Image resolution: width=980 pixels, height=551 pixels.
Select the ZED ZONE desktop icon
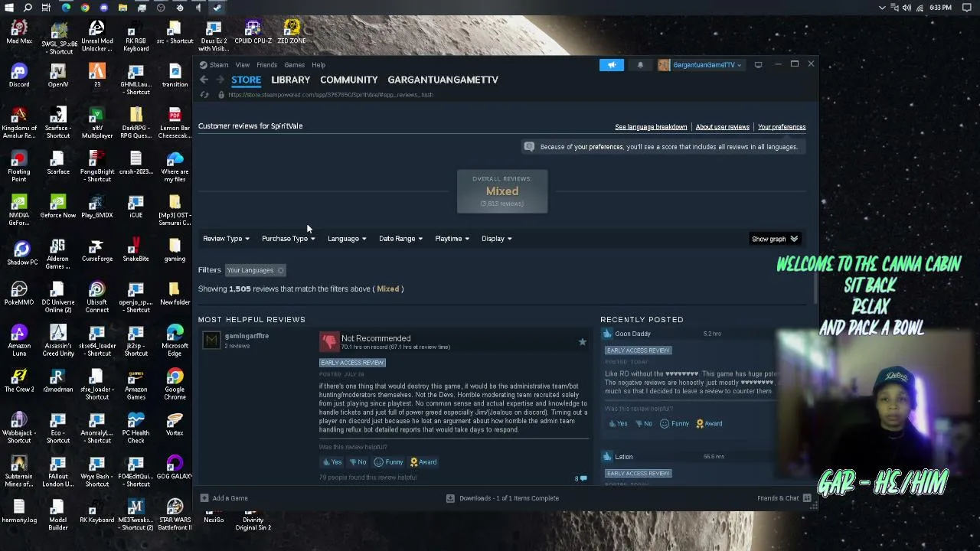pyautogui.click(x=292, y=34)
